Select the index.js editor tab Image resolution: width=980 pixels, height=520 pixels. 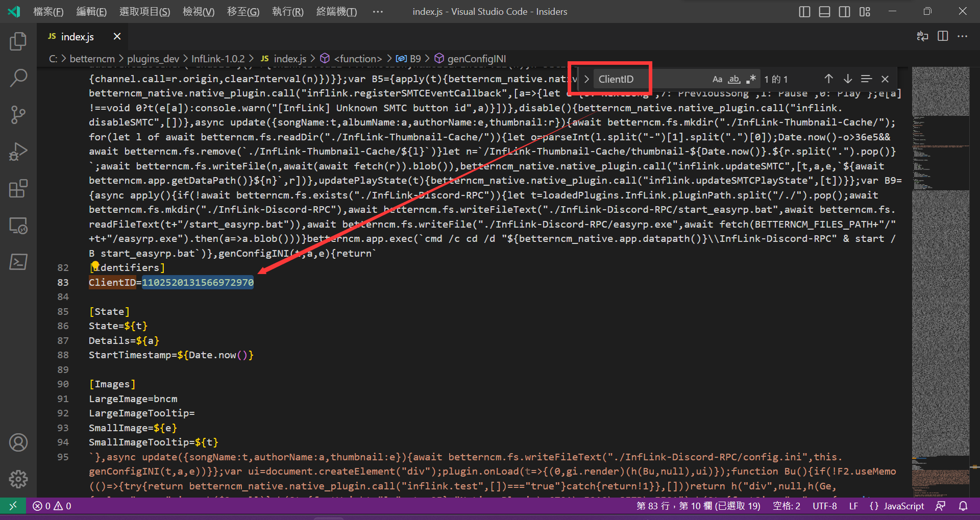click(77, 36)
